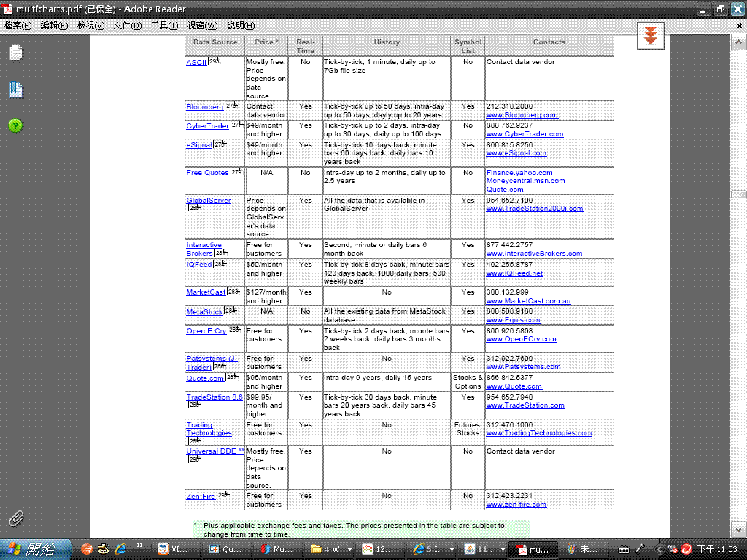Screen dimensions: 747x560
Task: Follow the ASCII data source link
Action: pos(196,63)
